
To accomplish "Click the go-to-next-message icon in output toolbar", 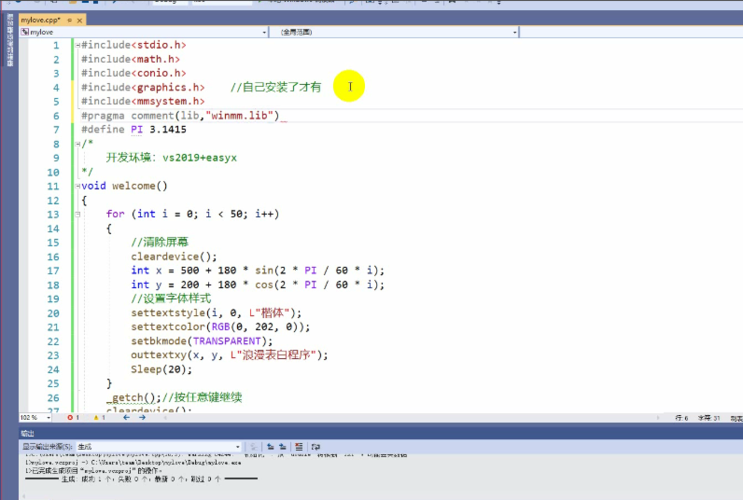I will pos(282,446).
